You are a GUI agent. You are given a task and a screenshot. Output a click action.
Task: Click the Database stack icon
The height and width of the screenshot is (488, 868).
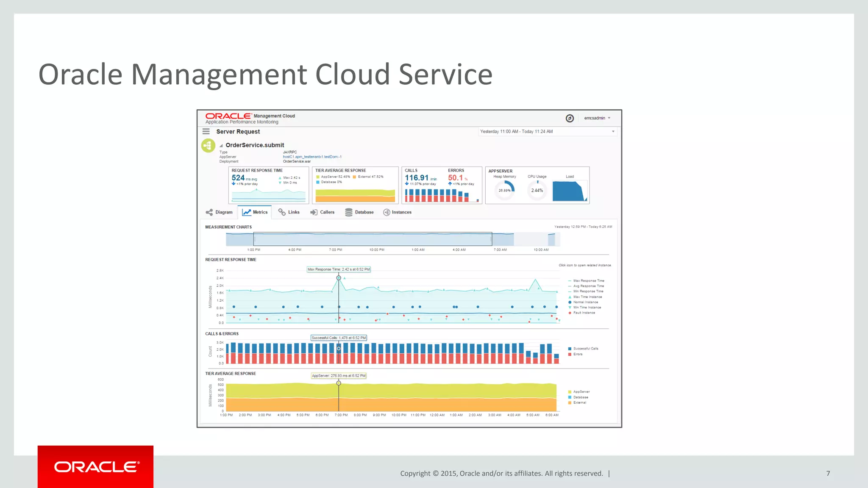[349, 212]
